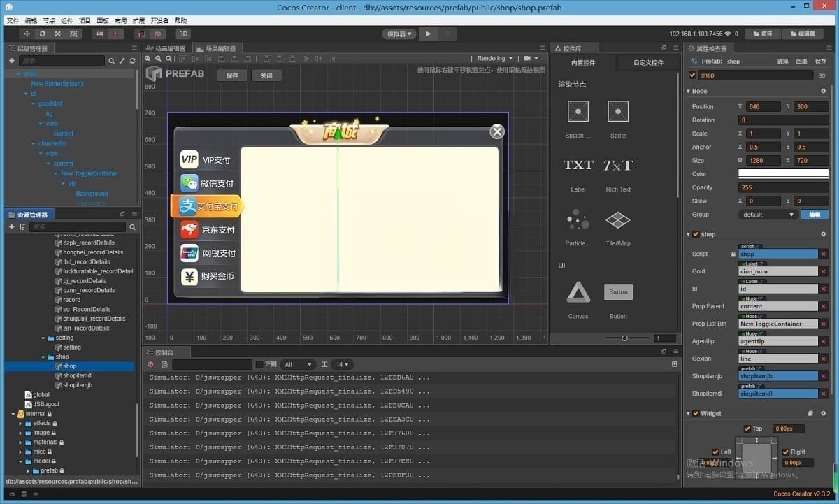Enable the regex checkbox in the console
This screenshot has height=504, width=839.
(x=259, y=364)
